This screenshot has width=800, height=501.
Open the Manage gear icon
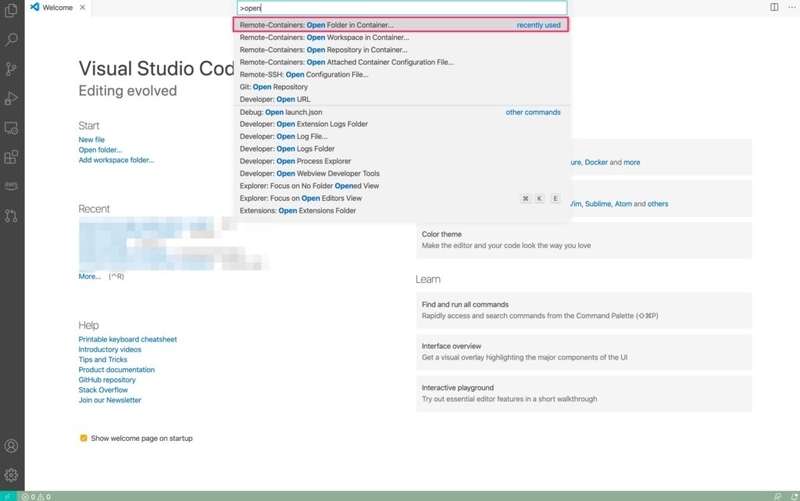[11, 475]
